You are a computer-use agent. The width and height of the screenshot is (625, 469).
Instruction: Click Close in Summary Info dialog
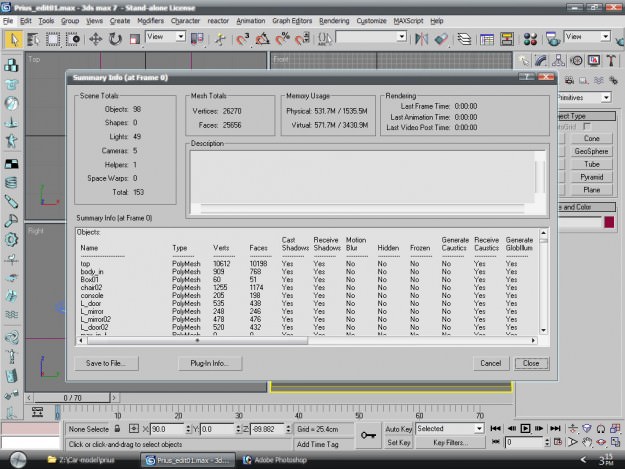point(531,363)
